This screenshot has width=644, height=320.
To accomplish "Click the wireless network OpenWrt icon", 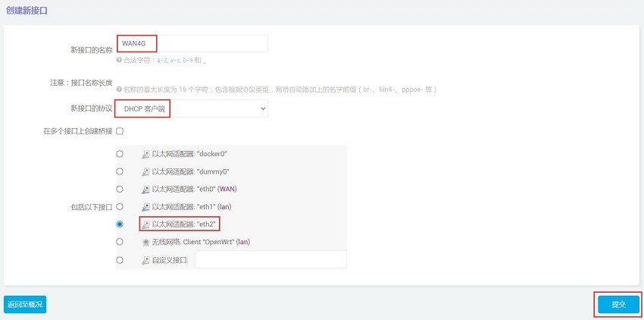I will coord(145,242).
